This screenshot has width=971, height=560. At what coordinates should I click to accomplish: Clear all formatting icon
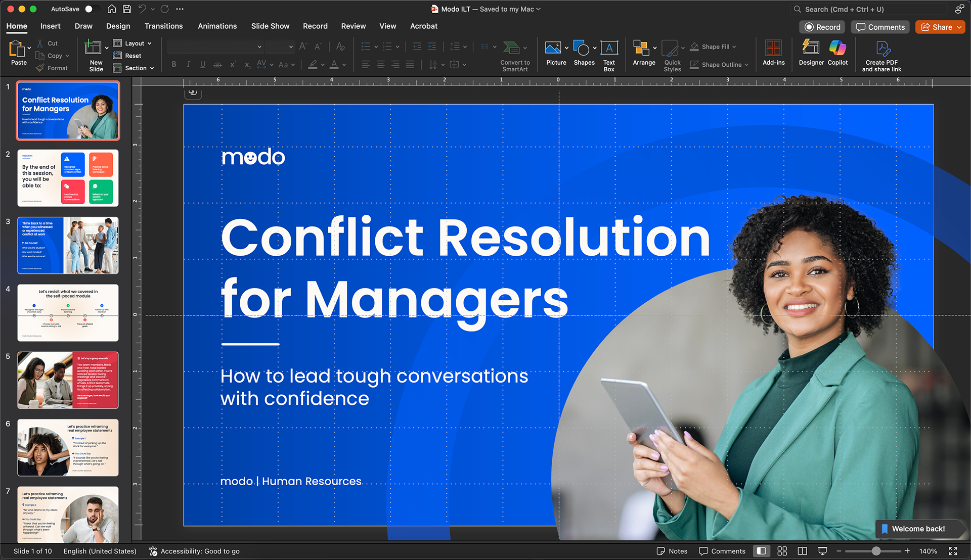tap(341, 46)
